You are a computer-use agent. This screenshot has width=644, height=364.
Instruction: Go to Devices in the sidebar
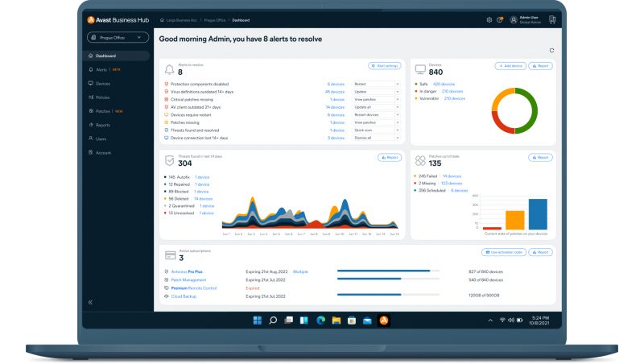pos(103,84)
